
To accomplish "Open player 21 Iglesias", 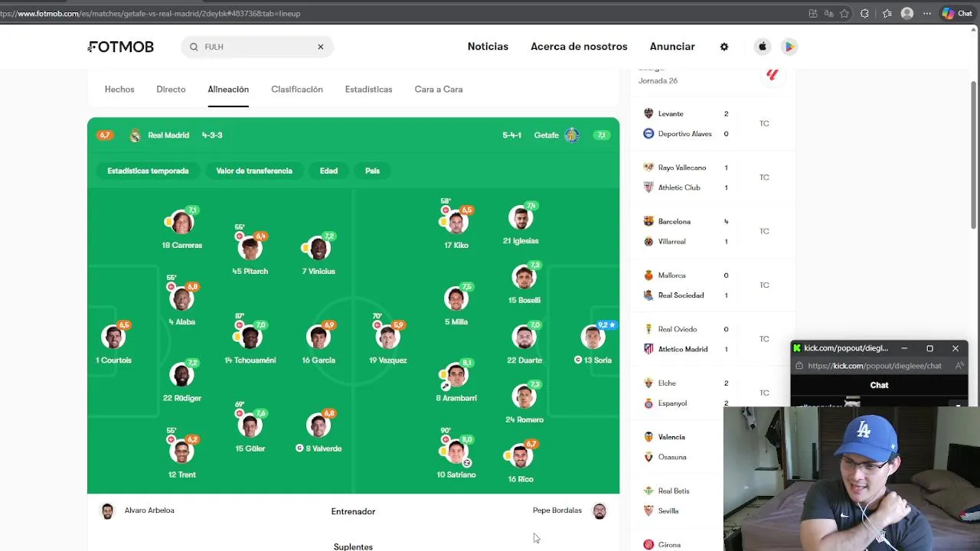I will coord(521,222).
